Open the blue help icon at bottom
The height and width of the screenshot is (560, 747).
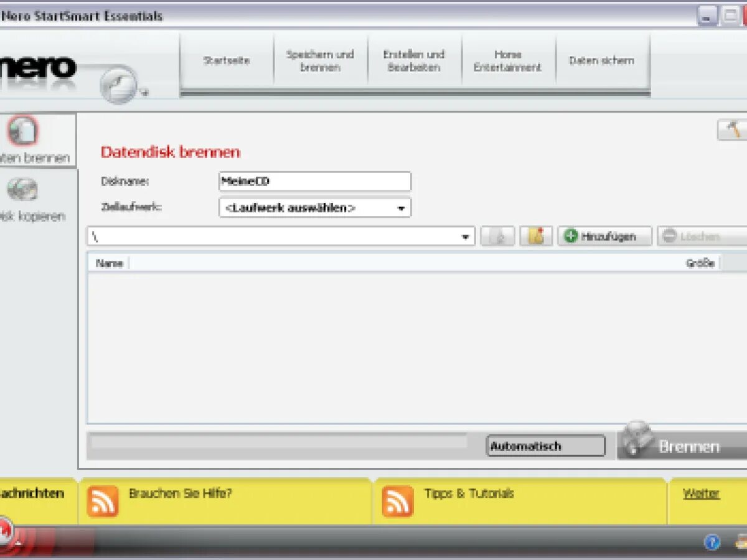(x=712, y=542)
